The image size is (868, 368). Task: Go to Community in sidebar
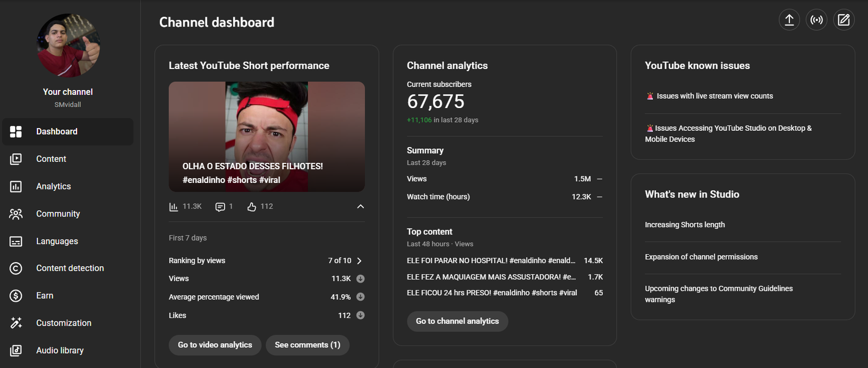(58, 214)
